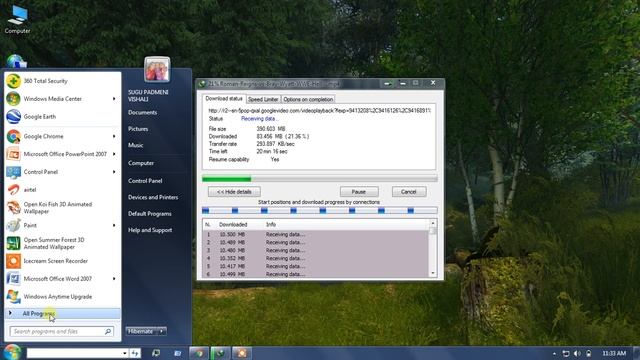This screenshot has height=360, width=640.
Task: Open Music from Start menu right pane
Action: 136,145
